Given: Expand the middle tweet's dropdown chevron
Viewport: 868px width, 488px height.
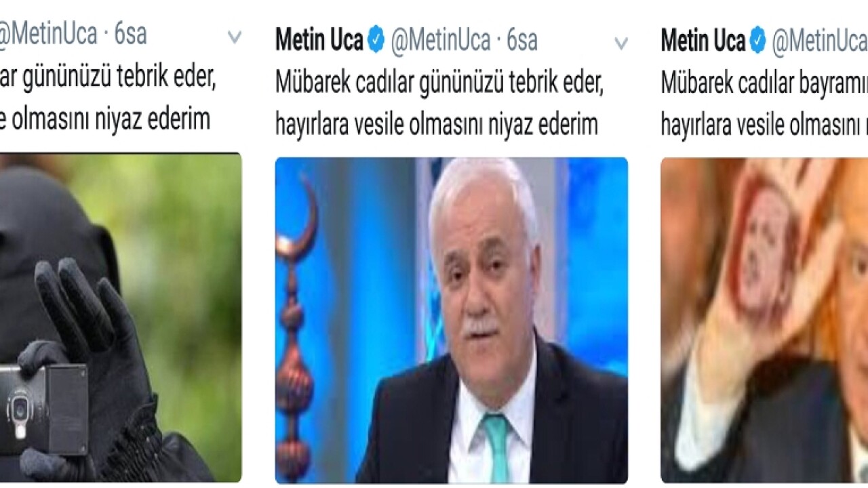Looking at the screenshot, I should (x=620, y=44).
